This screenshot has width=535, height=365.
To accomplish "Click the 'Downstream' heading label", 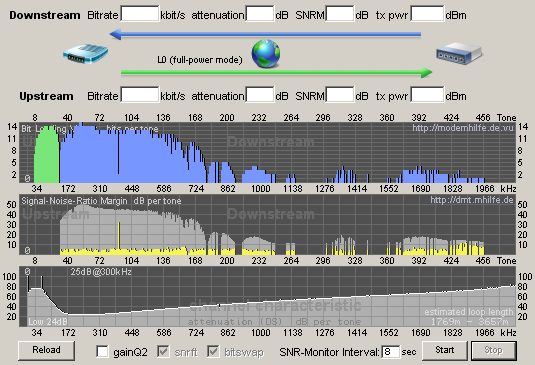I will click(45, 15).
